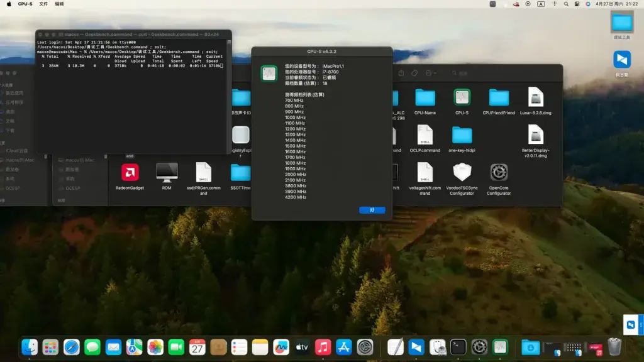Open Launchpad from the Dock
The image size is (644, 362).
click(x=50, y=347)
